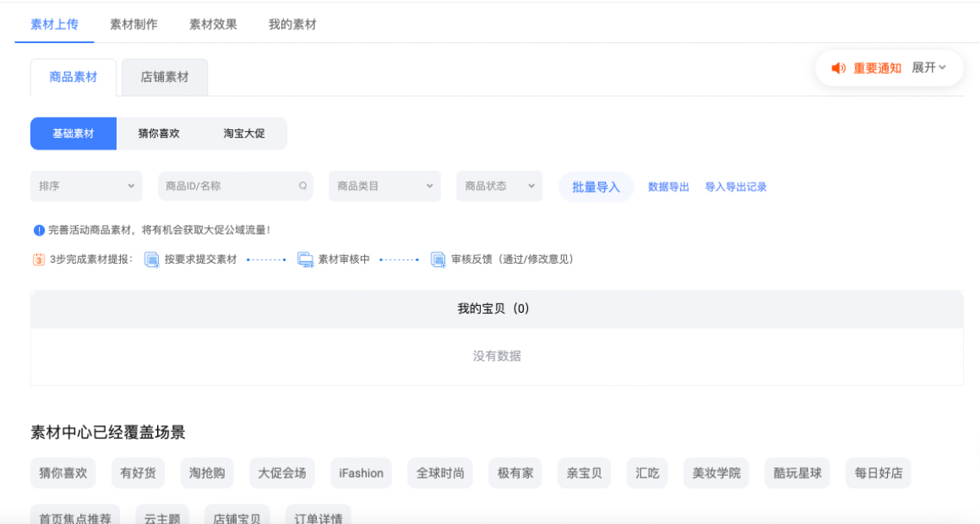Select the 猜你喜欢 material type
The width and height of the screenshot is (980, 524).
(158, 134)
